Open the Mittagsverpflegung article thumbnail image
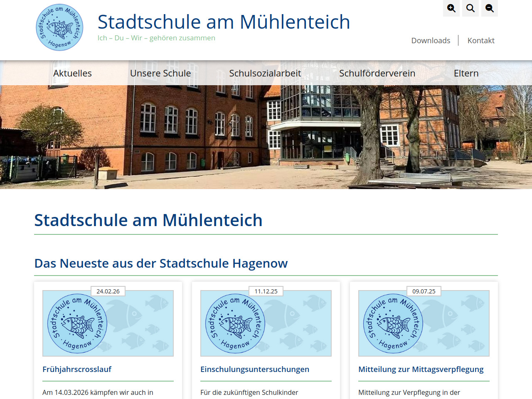This screenshot has height=399, width=532. coord(424,323)
